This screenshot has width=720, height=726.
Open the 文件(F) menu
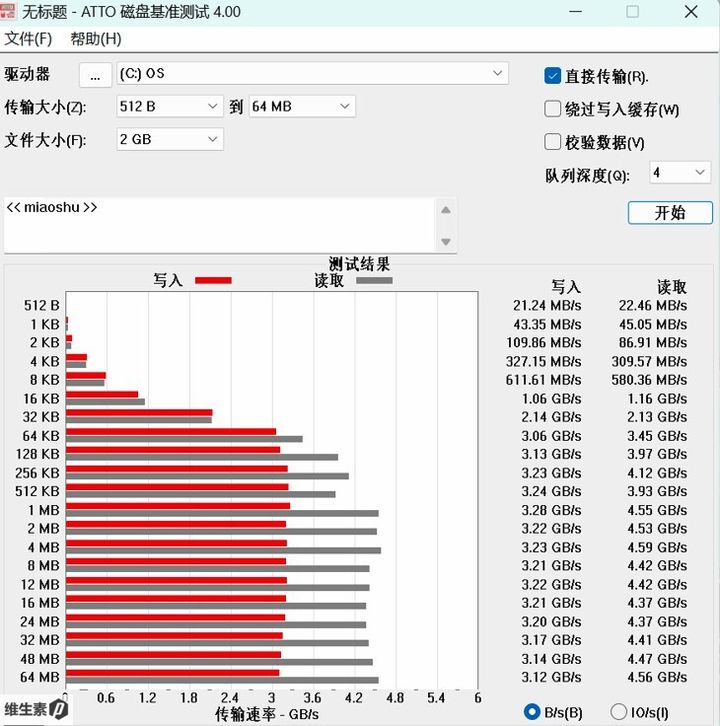(28, 38)
